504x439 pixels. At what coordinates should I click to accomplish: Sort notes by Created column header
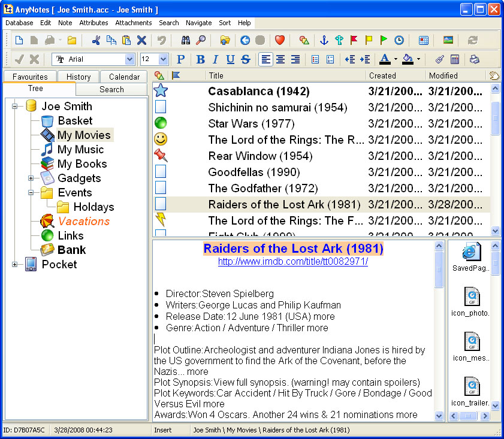[382, 75]
